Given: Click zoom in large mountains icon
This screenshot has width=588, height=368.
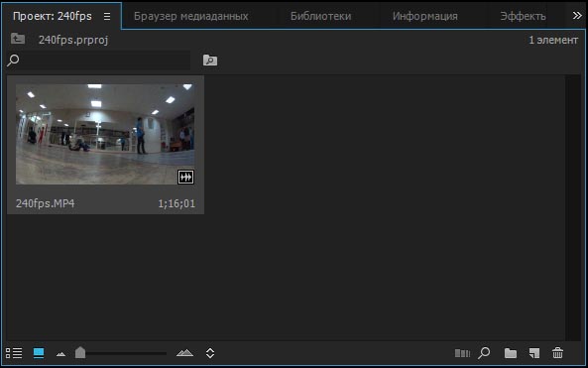Looking at the screenshot, I should click(184, 352).
